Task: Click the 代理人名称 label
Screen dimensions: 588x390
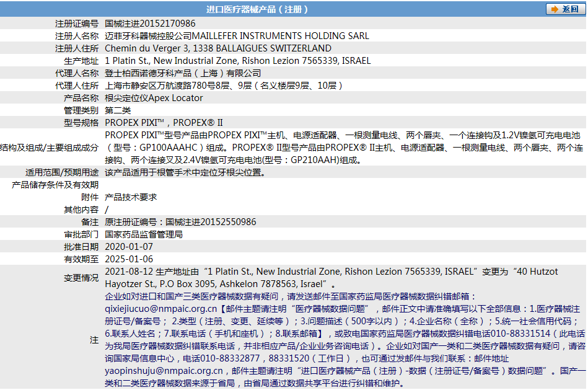Action: 76,73
